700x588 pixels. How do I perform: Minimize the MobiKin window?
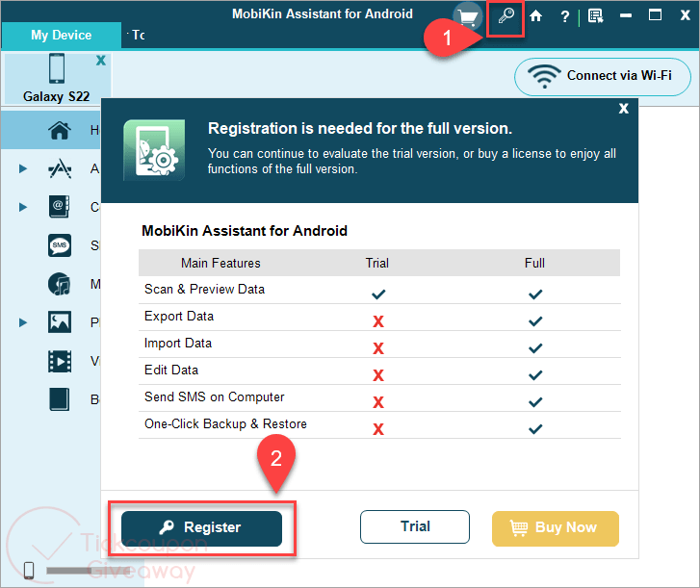click(626, 16)
